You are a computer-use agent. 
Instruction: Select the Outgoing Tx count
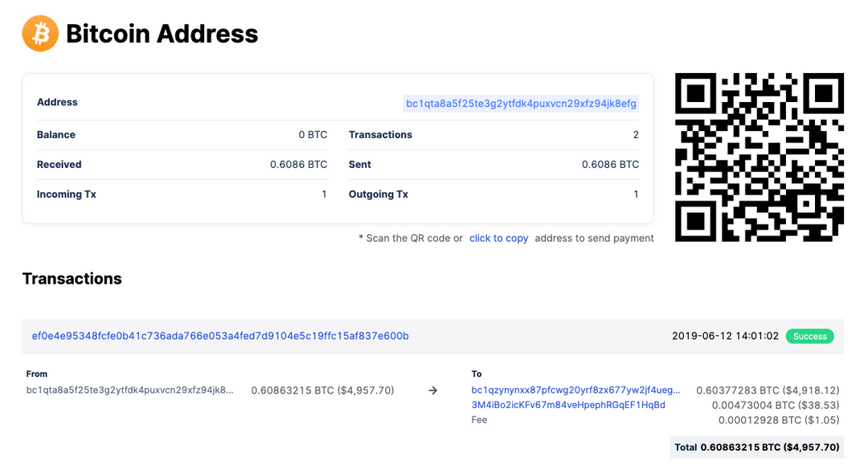tap(636, 194)
